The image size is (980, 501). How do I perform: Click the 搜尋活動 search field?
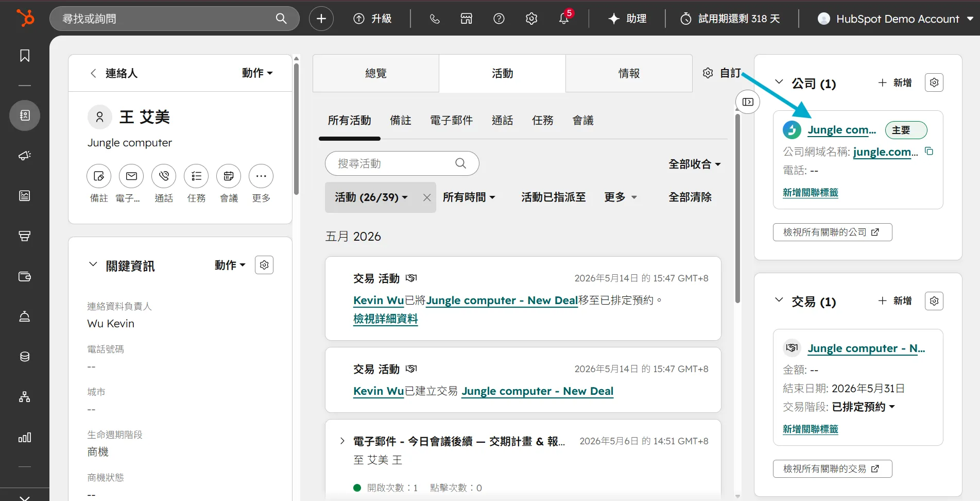pos(402,164)
